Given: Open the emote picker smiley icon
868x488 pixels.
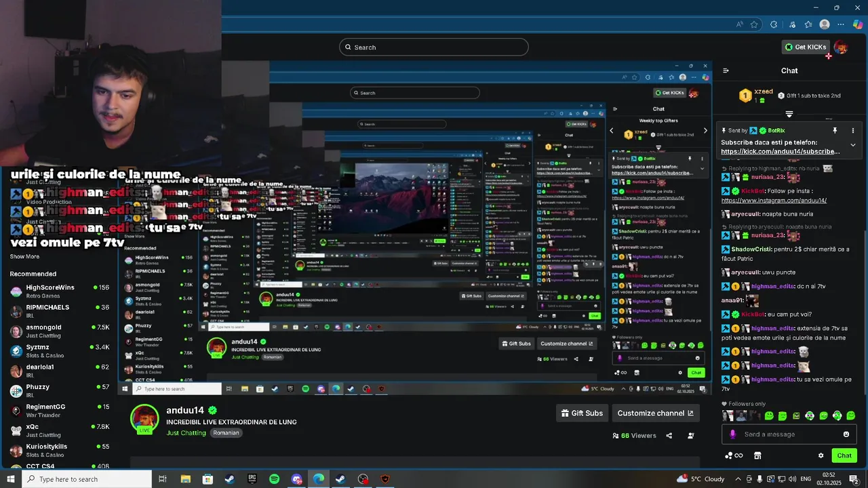Looking at the screenshot, I should (x=846, y=434).
